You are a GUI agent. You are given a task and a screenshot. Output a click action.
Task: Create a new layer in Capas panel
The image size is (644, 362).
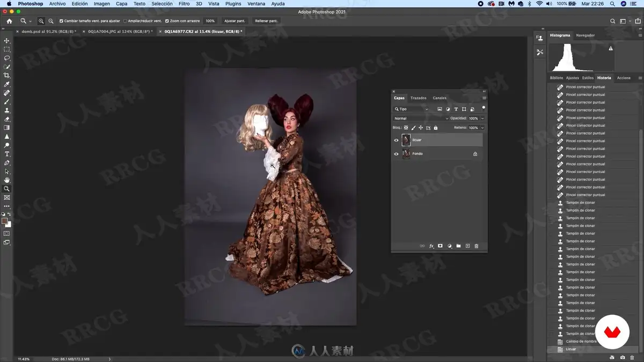(x=467, y=246)
